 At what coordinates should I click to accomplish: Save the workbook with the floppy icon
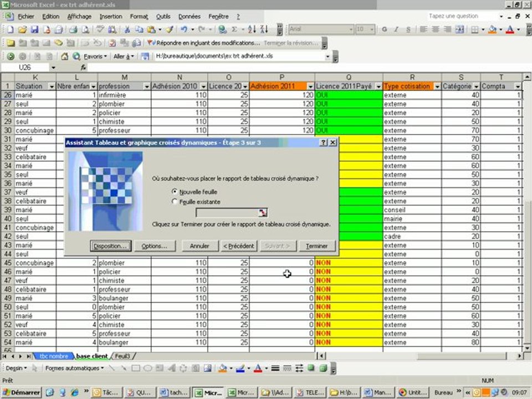coord(34,29)
